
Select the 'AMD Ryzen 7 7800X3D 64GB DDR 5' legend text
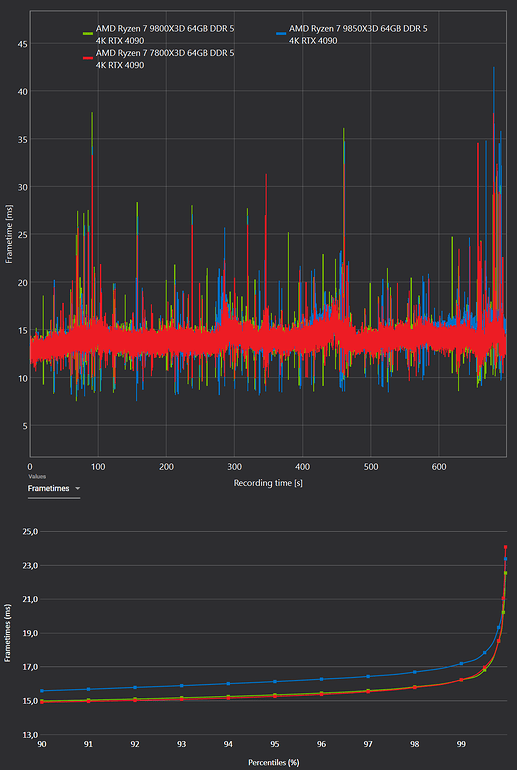click(165, 53)
